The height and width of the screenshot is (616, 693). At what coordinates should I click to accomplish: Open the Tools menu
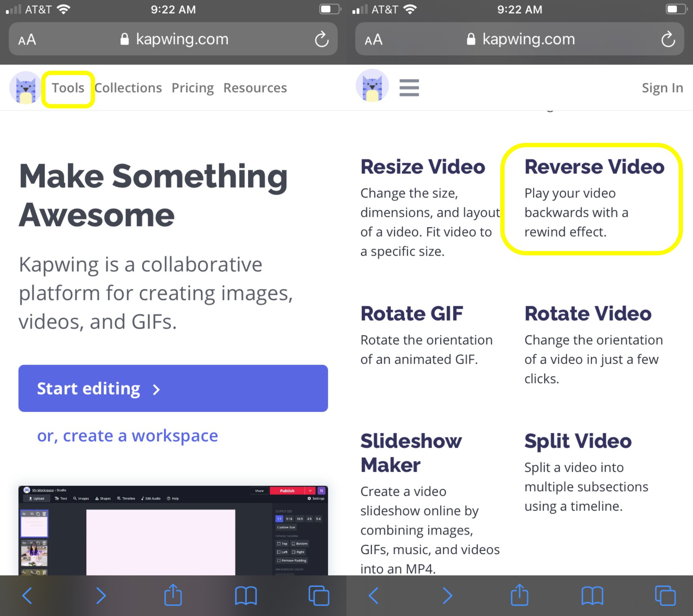pyautogui.click(x=68, y=88)
